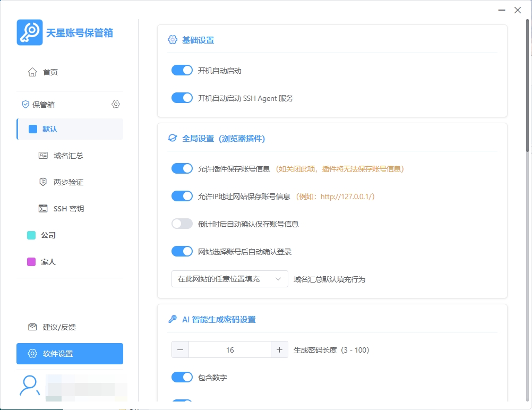Click the blue 默认 vault color swatch
Viewport: 532px width, 410px height.
click(x=33, y=129)
